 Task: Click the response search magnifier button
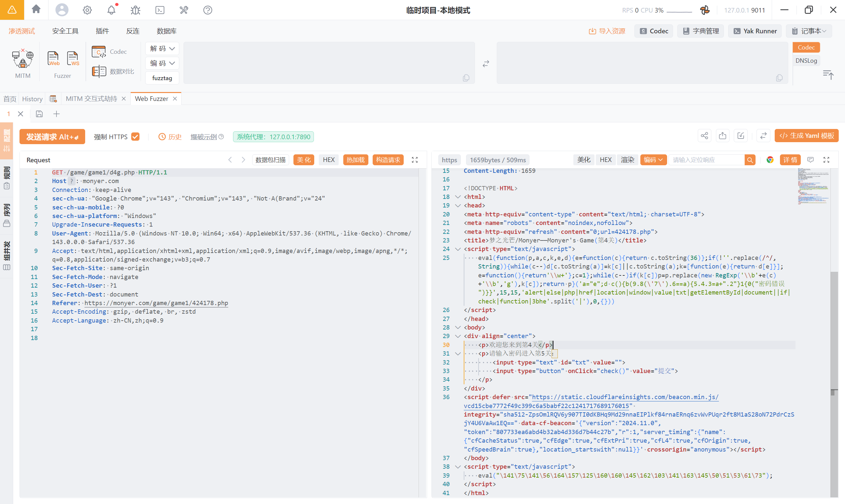pyautogui.click(x=750, y=160)
